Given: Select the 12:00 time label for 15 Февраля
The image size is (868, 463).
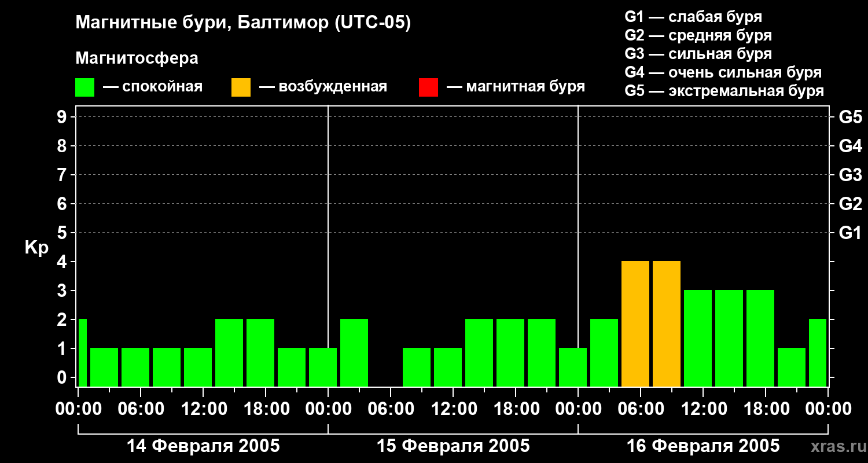Looking at the screenshot, I should click(453, 409).
